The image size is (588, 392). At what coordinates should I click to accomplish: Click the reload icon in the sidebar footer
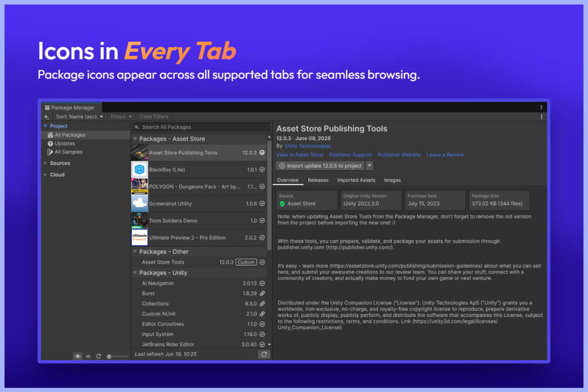[x=98, y=356]
